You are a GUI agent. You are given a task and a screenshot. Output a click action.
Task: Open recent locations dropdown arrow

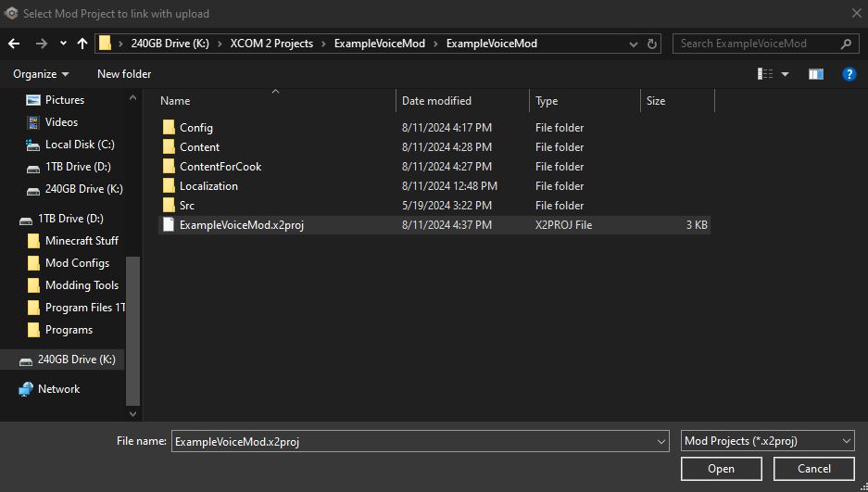click(x=63, y=44)
